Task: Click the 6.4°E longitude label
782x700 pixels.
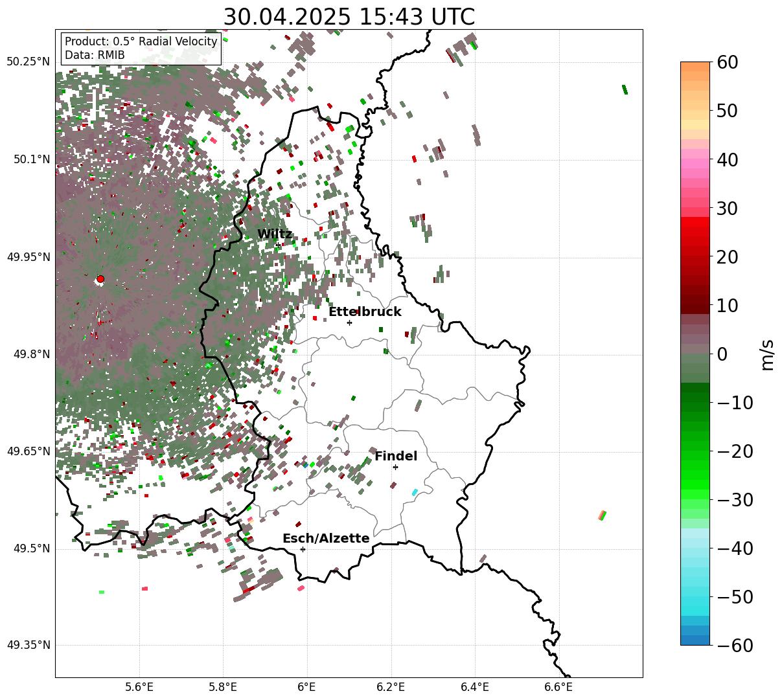Action: tap(475, 686)
